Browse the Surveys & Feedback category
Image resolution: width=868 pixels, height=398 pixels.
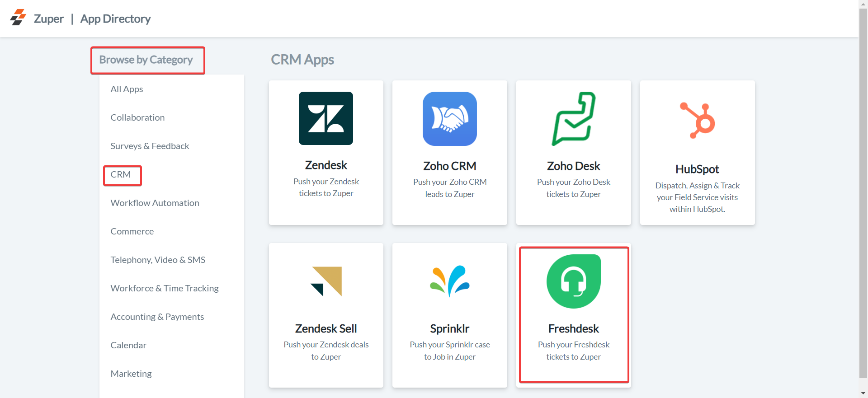click(150, 146)
